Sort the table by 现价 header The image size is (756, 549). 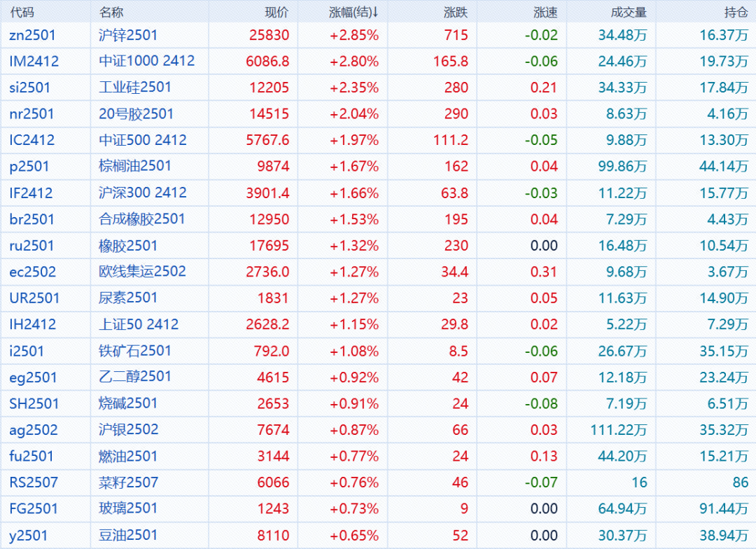[x=276, y=12]
